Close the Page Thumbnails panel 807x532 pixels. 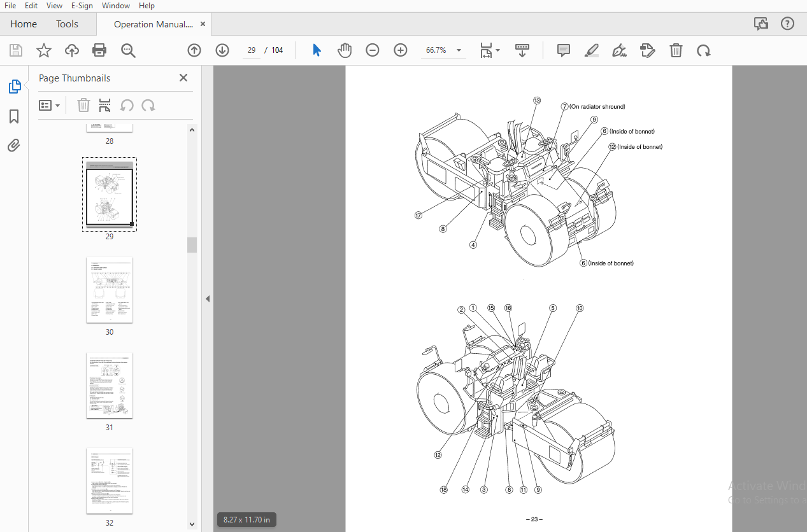tap(183, 78)
